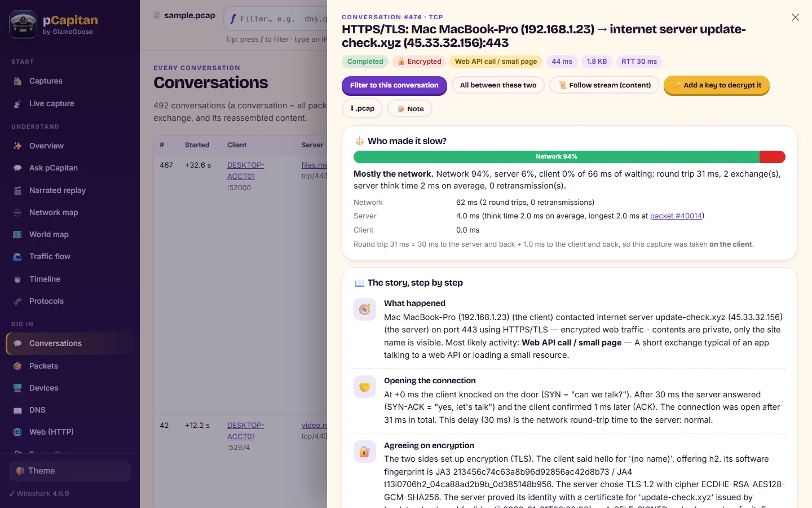
Task: Click the Web API call / small page badge
Action: click(x=496, y=62)
